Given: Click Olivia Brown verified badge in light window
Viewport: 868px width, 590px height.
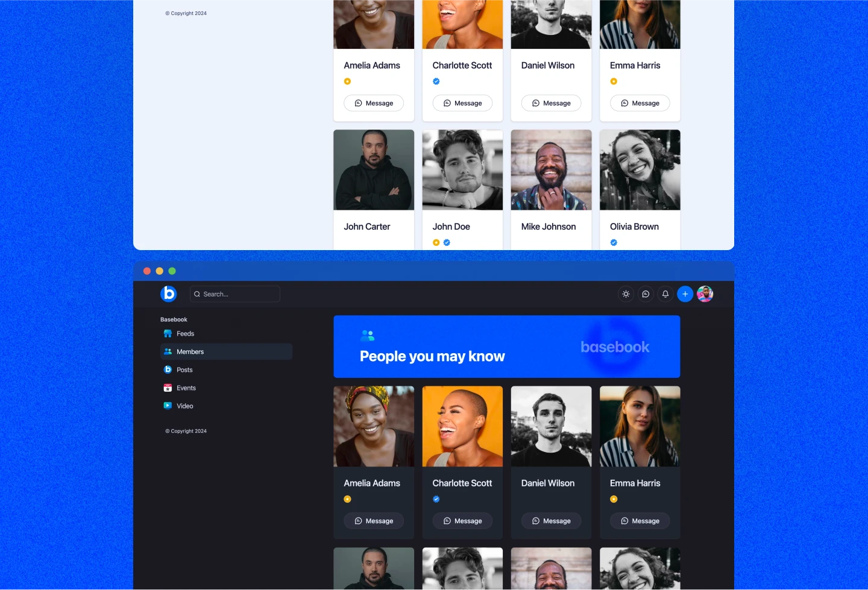Looking at the screenshot, I should (614, 243).
